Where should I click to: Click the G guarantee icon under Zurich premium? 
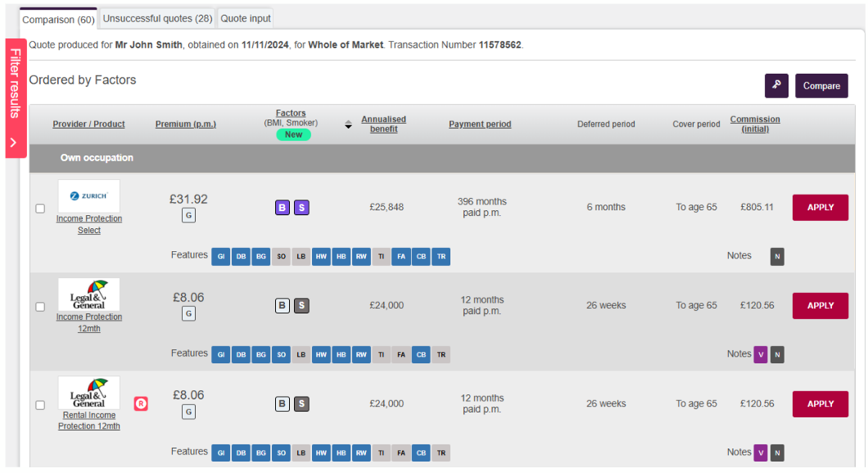188,216
